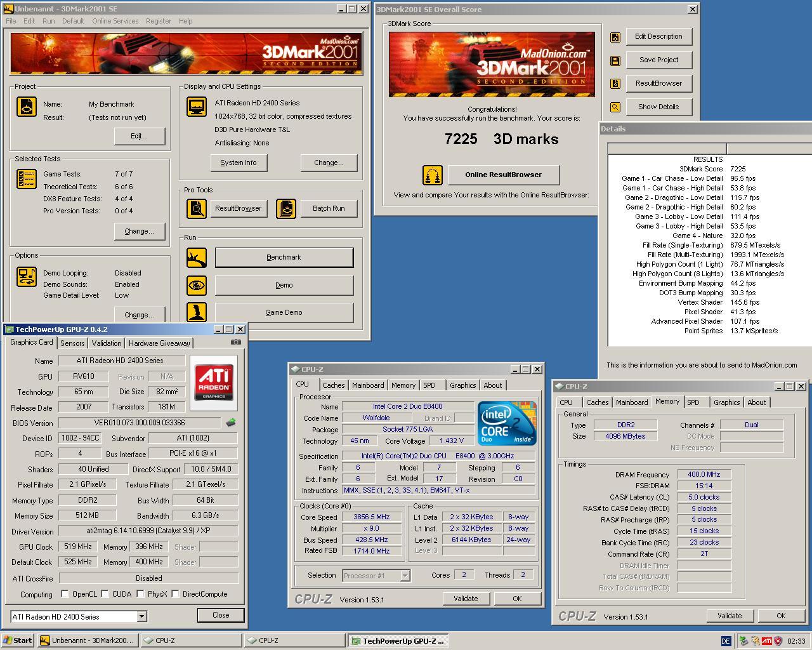
Task: Click the Selected Tests checklist icon
Action: (26, 179)
